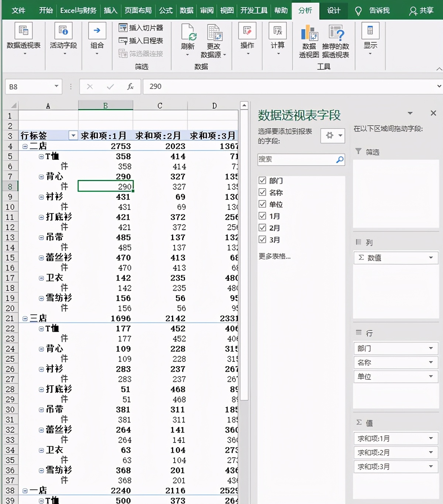Open the field pane options arrow
The width and height of the screenshot is (443, 504).
[410, 113]
